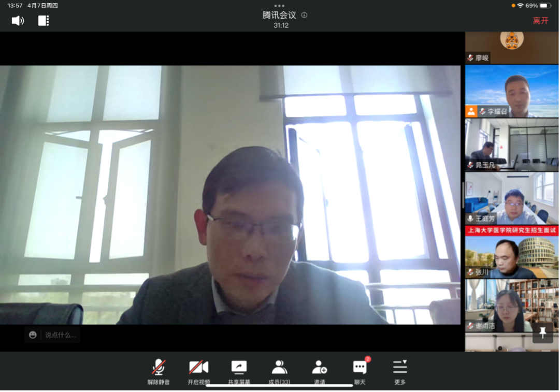Select 王庭芳's video thumbnail
The image size is (560, 392).
point(512,198)
